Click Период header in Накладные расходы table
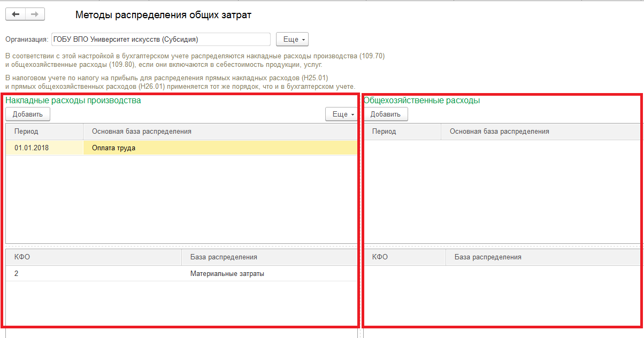 click(45, 132)
